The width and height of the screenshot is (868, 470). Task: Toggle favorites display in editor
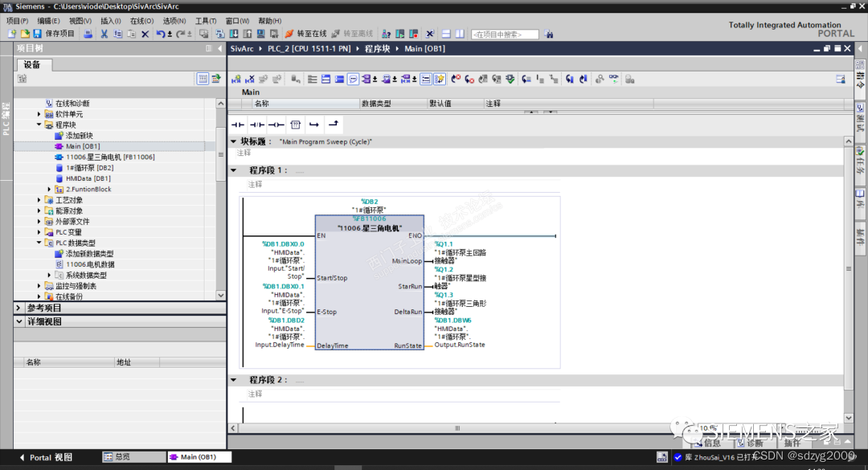pos(440,80)
